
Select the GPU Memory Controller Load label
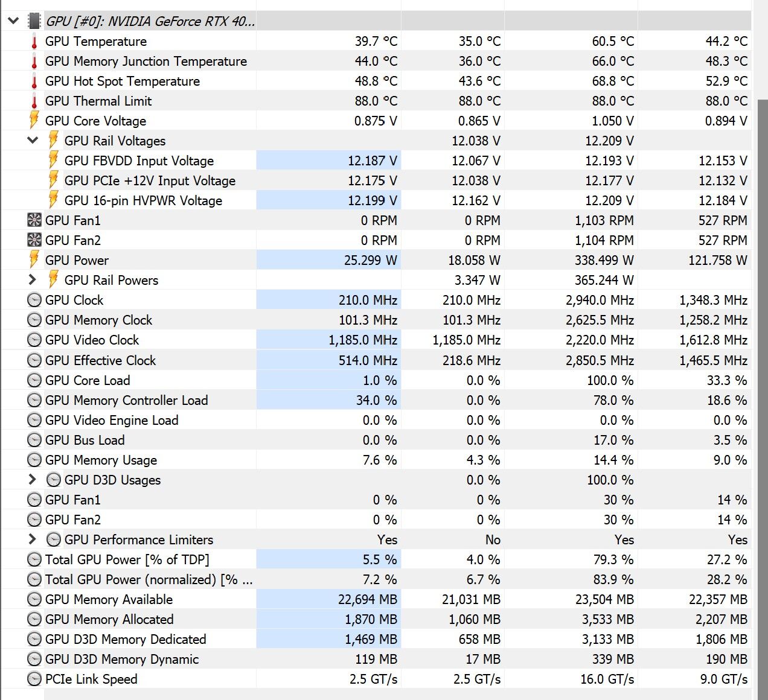126,400
